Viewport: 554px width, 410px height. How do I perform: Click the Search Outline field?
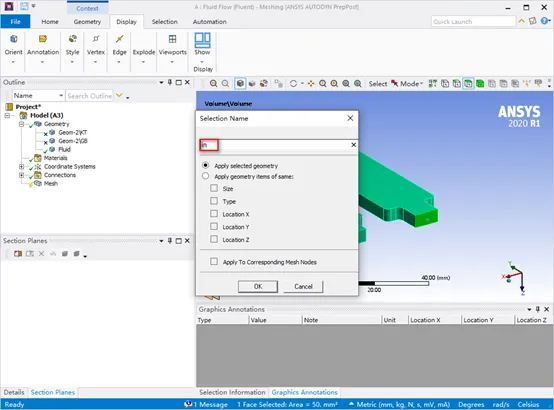tap(89, 96)
